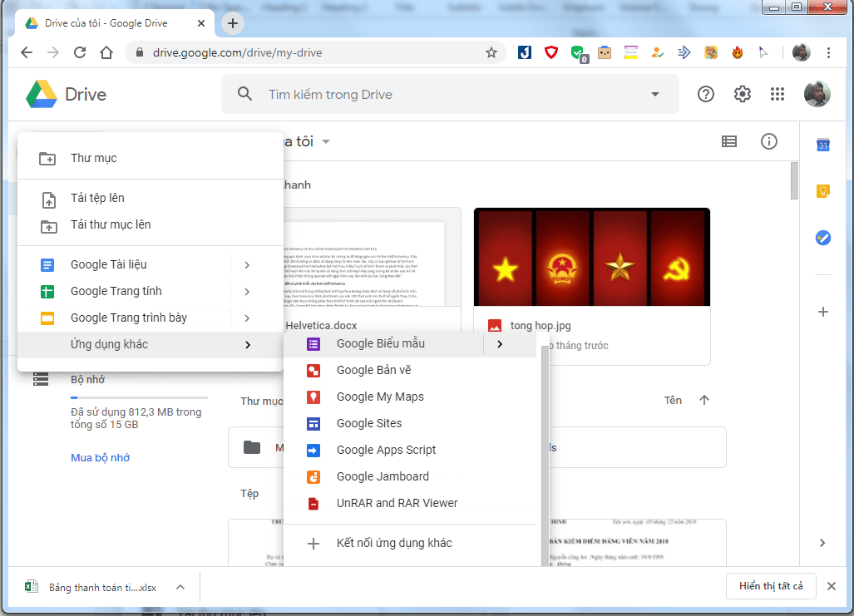
Task: Click the Drive main vertical scrollbar
Action: click(794, 181)
